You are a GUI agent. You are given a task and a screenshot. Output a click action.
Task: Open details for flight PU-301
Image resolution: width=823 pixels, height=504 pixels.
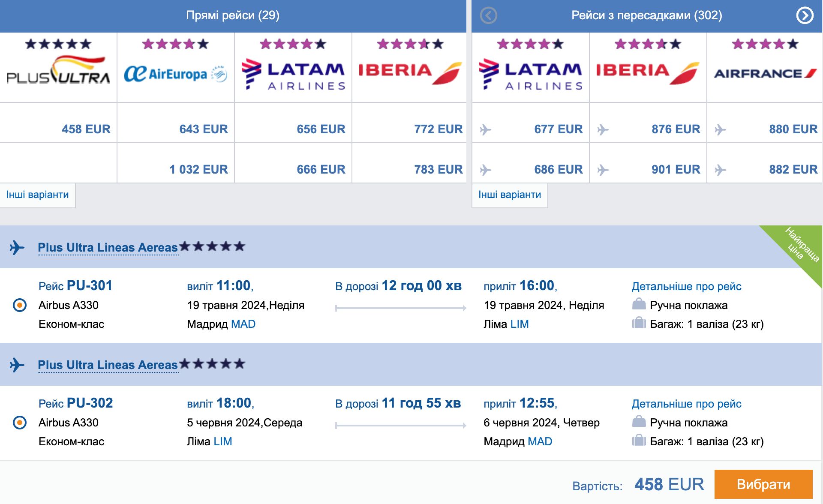coord(686,286)
